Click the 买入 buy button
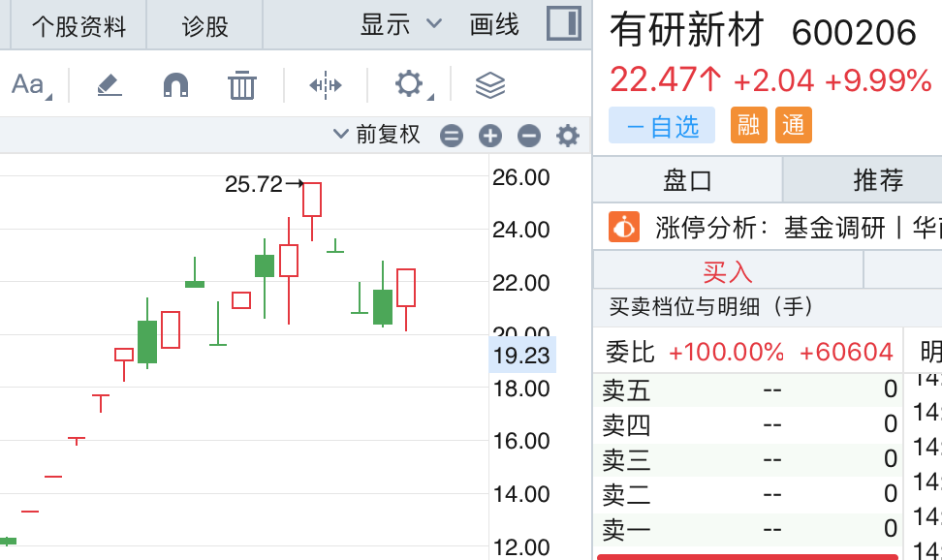The width and height of the screenshot is (942, 560). (x=727, y=272)
